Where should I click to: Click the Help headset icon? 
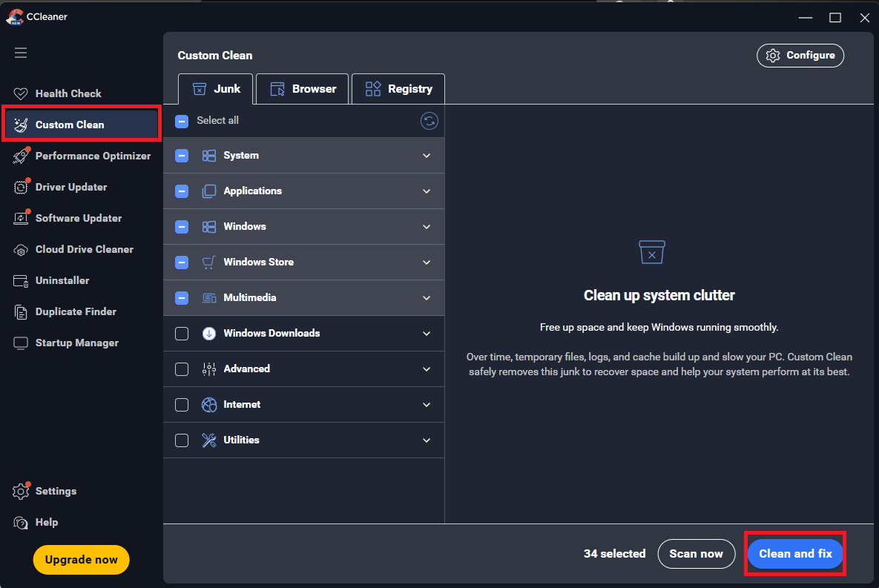[x=21, y=523]
